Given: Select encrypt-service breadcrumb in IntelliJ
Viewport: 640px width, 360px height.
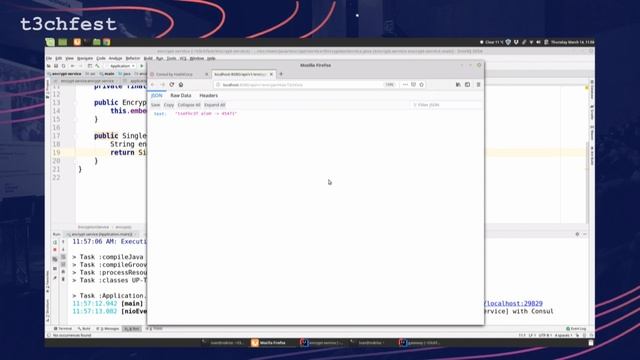Looking at the screenshot, I should (x=65, y=74).
